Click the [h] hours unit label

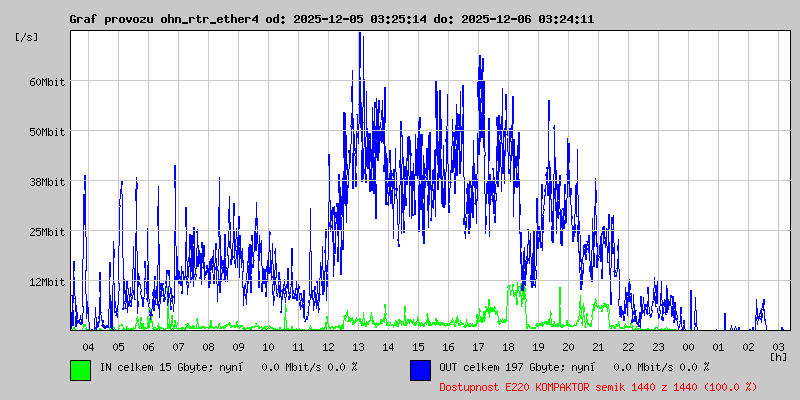coord(778,356)
